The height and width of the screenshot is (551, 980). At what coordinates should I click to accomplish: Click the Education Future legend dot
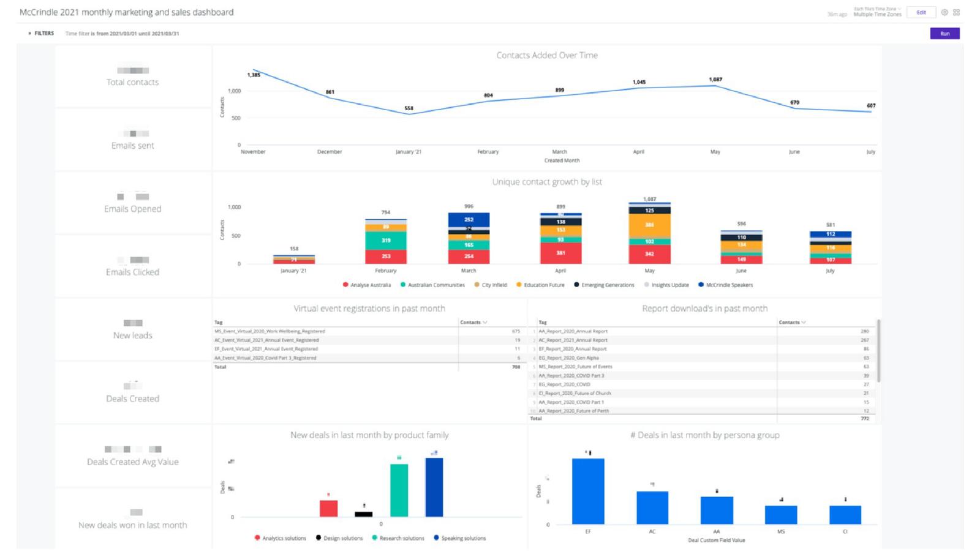pyautogui.click(x=519, y=285)
